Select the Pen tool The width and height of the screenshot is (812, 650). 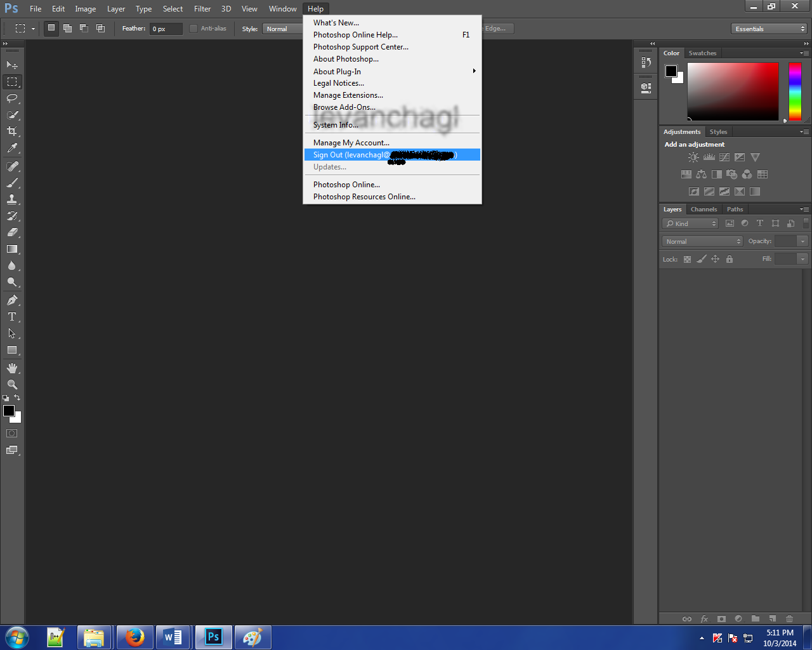tap(12, 300)
